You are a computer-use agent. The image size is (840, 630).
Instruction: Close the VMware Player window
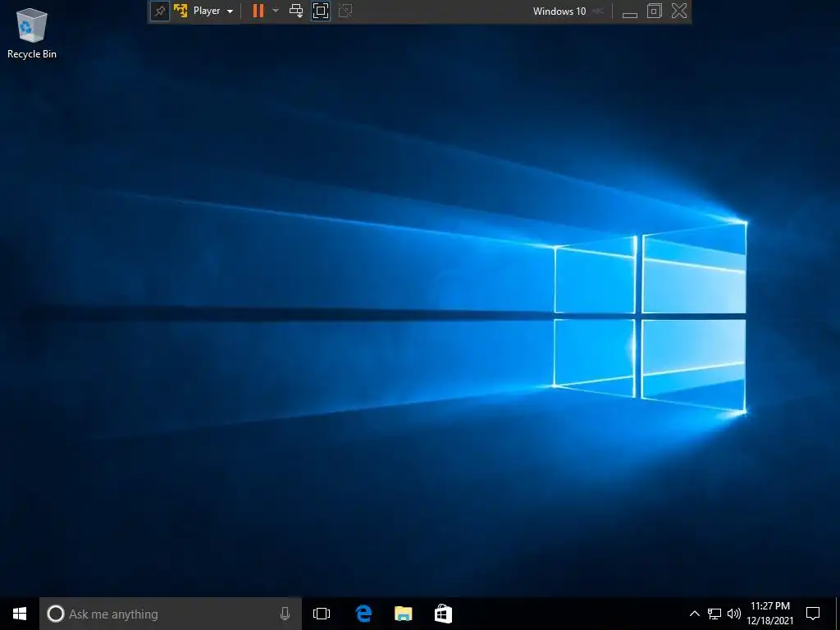(x=678, y=11)
